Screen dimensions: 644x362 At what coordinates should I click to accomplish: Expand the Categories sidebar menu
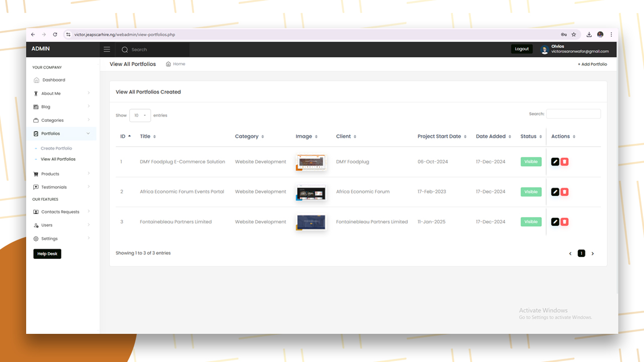[x=61, y=120]
